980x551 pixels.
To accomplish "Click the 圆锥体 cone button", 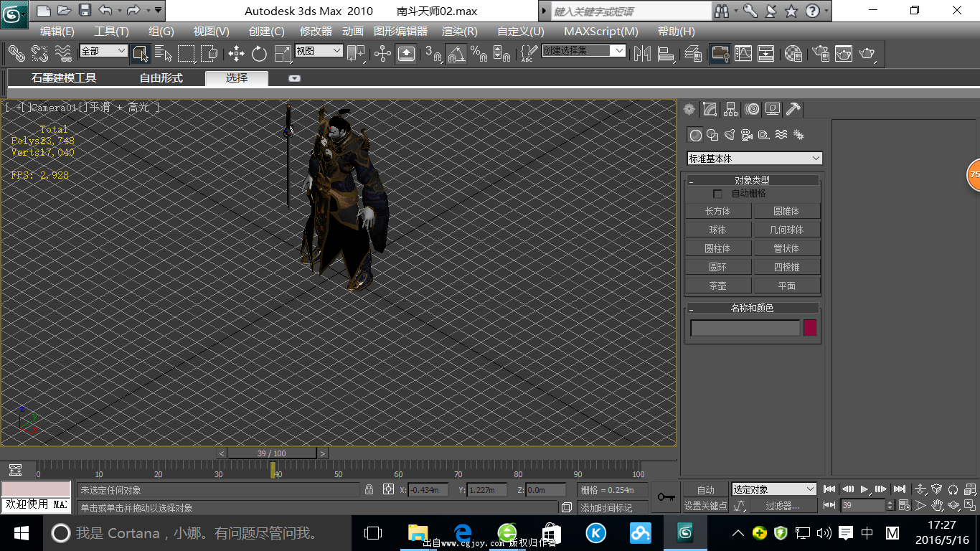I will (x=786, y=211).
